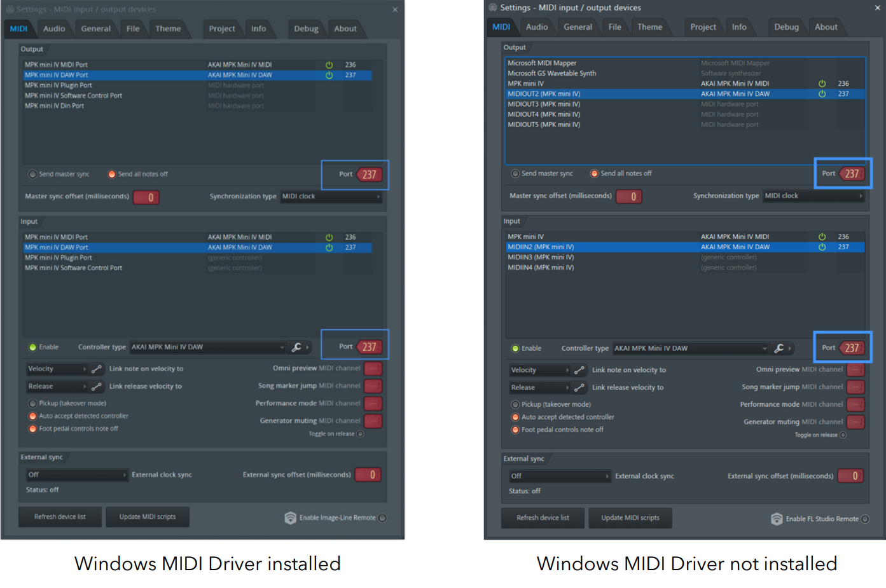
Task: Toggle power icon for MIDIIN2 (MPK mini IV) row
Action: [822, 247]
